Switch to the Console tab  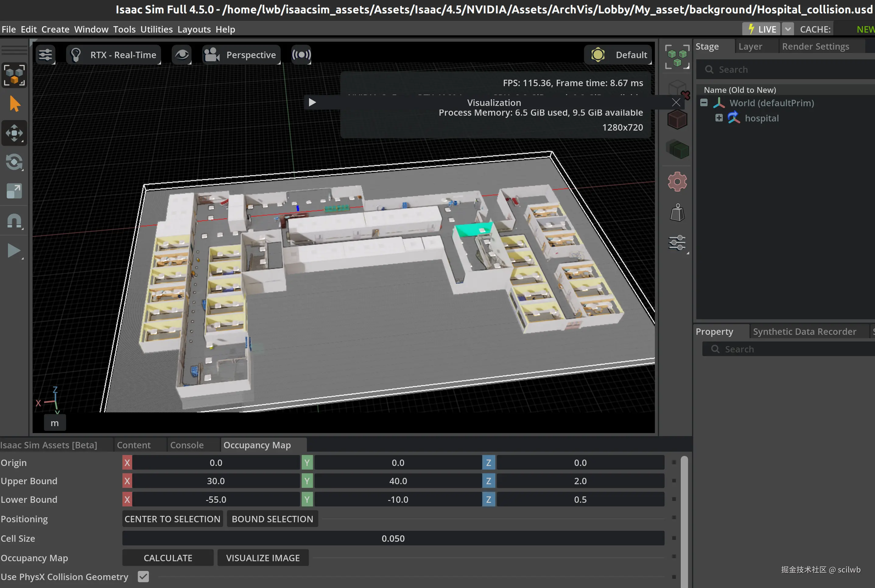(x=187, y=445)
